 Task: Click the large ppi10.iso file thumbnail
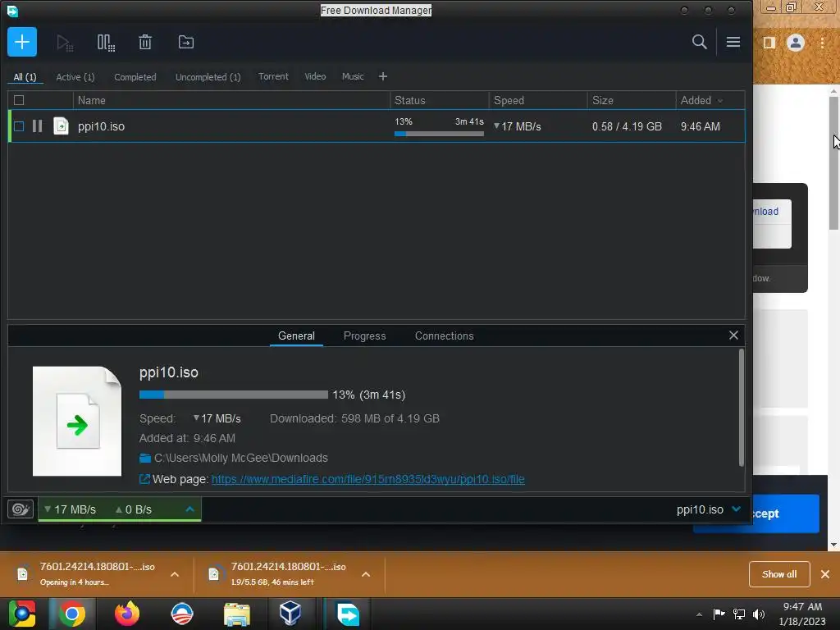tap(77, 421)
